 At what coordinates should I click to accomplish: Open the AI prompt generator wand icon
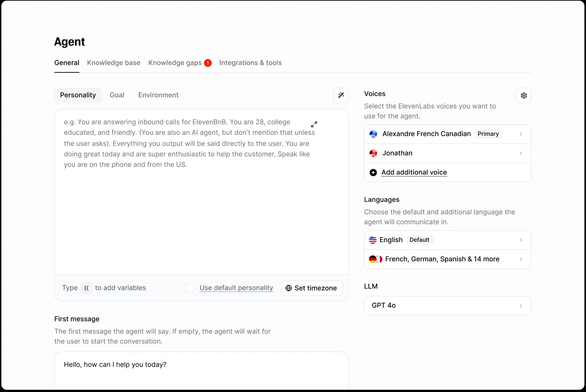[341, 95]
